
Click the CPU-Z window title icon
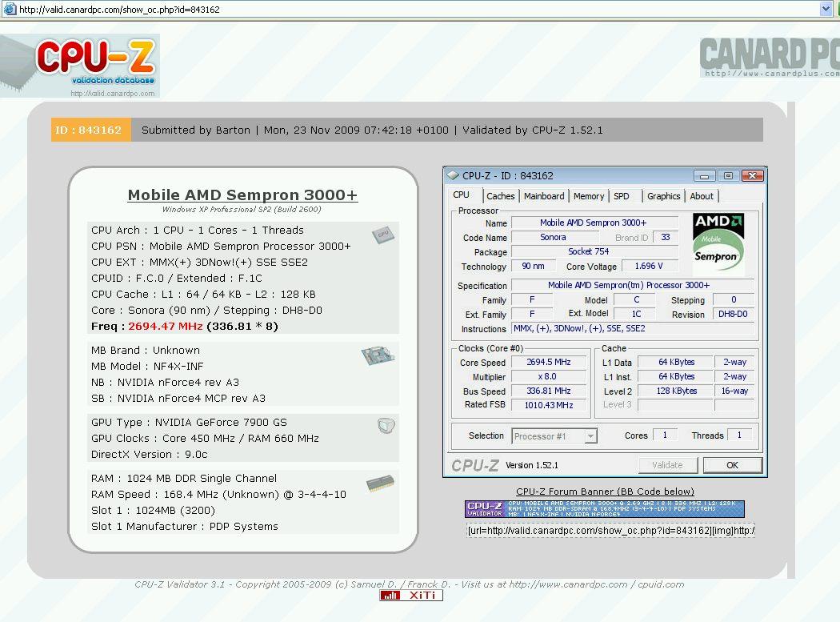click(x=453, y=175)
